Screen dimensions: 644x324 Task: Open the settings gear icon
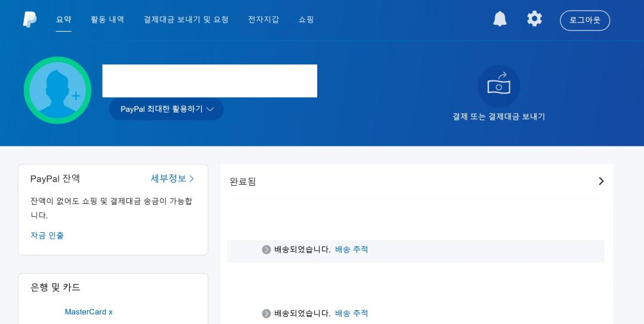coord(534,19)
